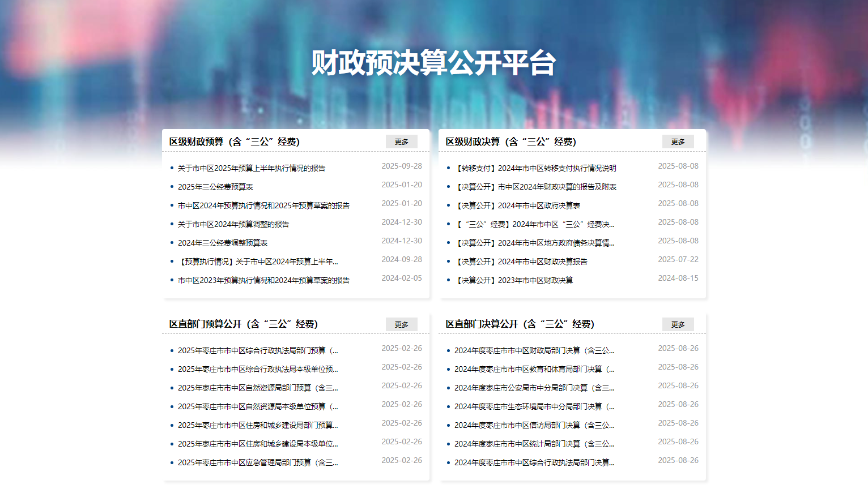868x493 pixels.
Task: 点击区直部门预算公开的更多按钮
Action: [402, 324]
